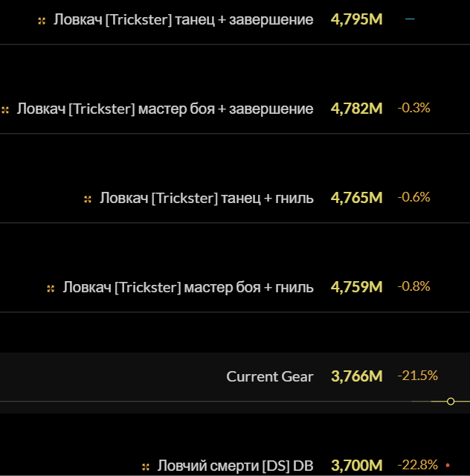Click the icon beside Ловкач танец + завершение

(42, 20)
